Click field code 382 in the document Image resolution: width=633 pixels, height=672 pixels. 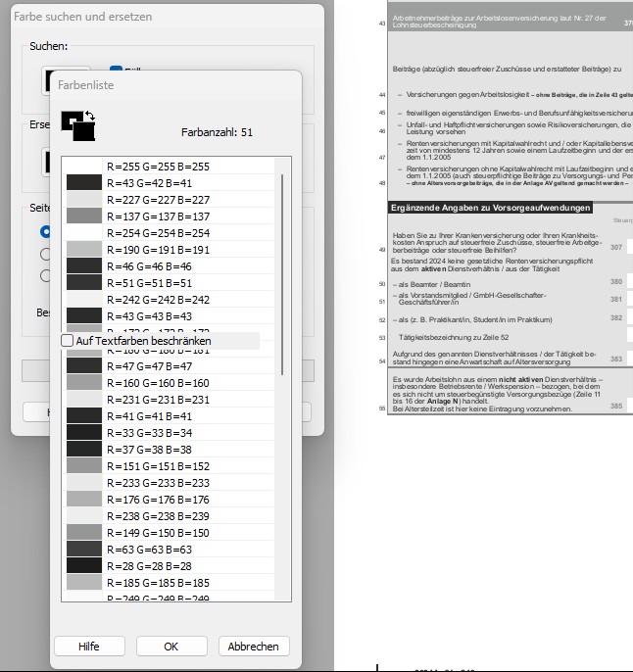tap(616, 317)
